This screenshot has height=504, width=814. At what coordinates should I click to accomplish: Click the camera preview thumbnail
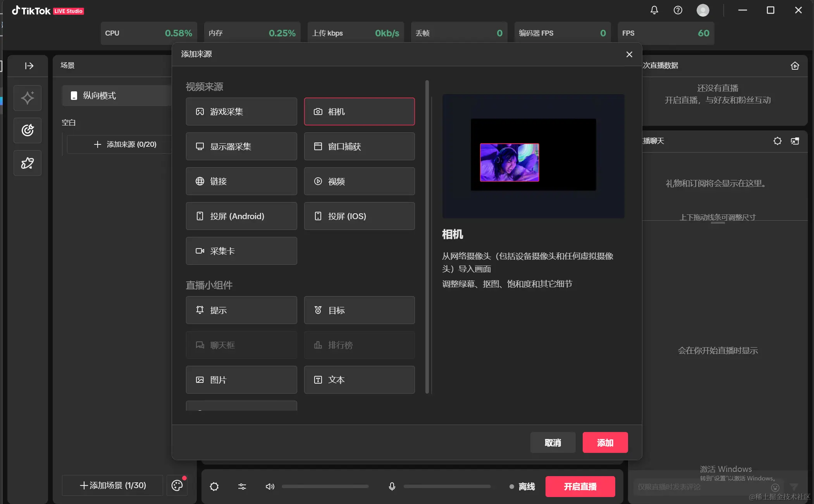509,162
